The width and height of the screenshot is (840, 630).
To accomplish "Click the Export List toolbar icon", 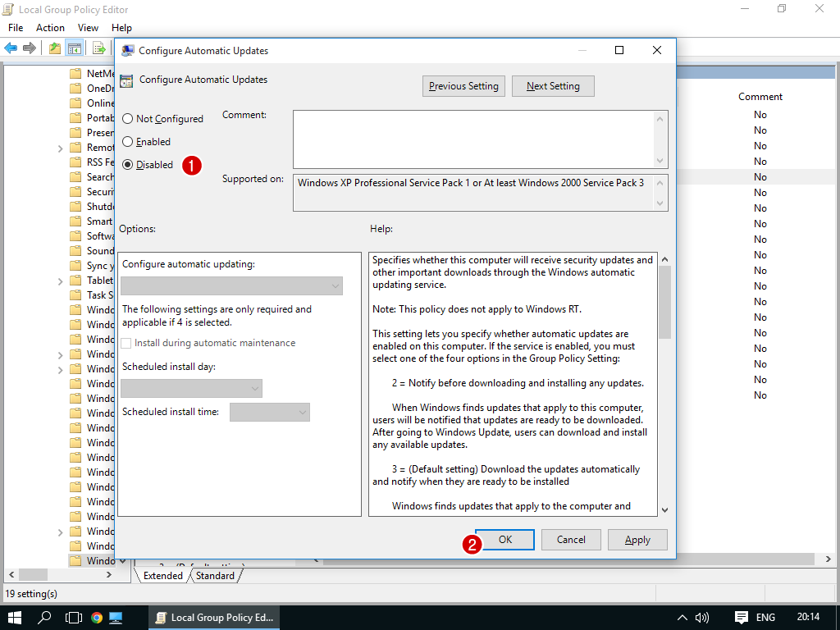I will tap(98, 48).
